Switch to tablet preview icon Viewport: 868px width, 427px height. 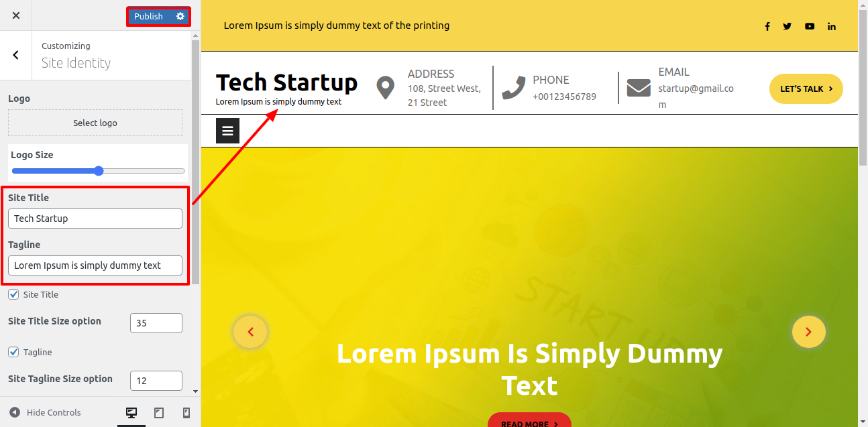click(159, 413)
